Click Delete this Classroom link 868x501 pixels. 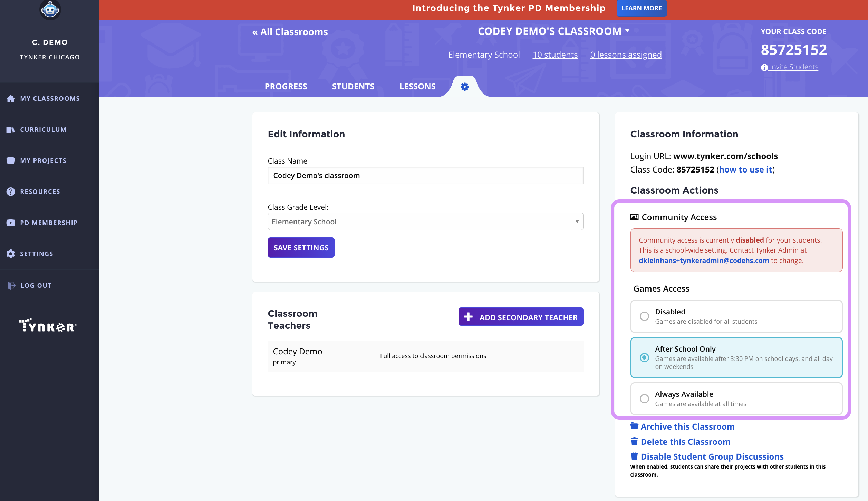(x=685, y=442)
